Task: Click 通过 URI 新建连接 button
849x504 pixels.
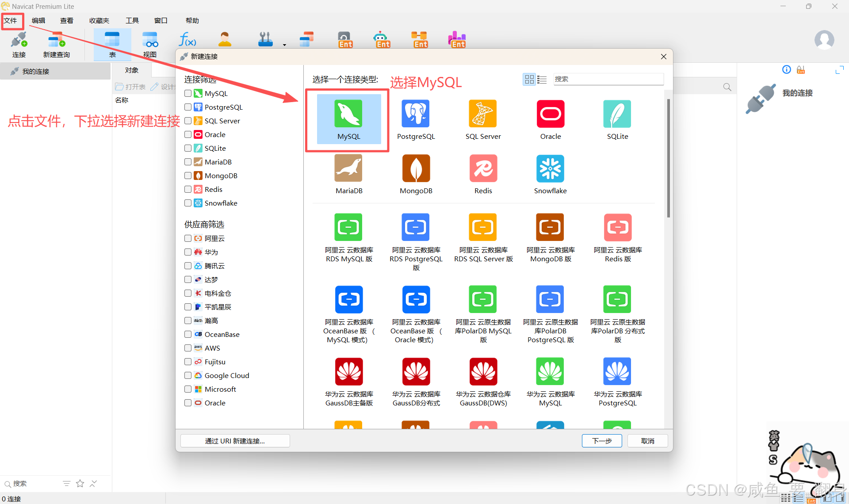Action: click(235, 441)
